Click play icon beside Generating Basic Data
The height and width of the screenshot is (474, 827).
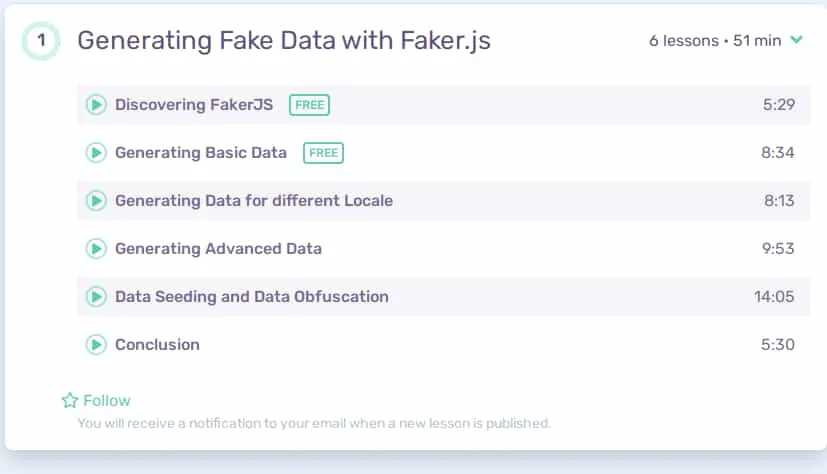click(x=96, y=153)
